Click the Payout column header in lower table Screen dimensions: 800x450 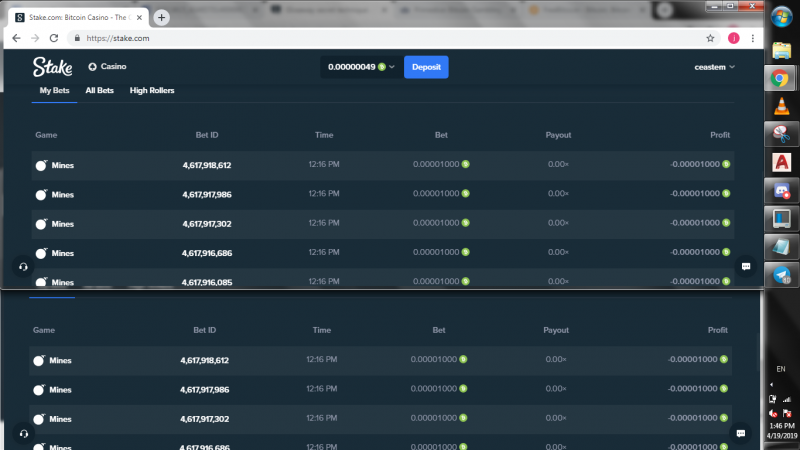556,330
